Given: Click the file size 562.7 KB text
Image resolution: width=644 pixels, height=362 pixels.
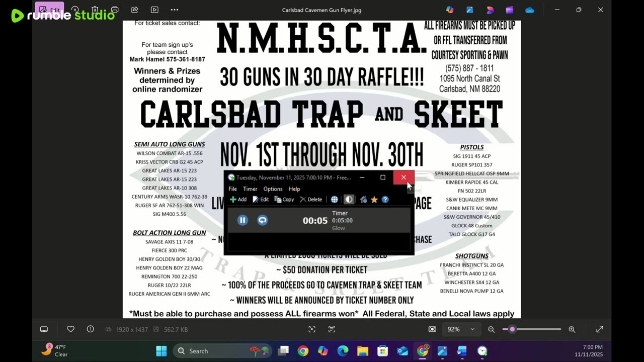Looking at the screenshot, I should (x=176, y=329).
